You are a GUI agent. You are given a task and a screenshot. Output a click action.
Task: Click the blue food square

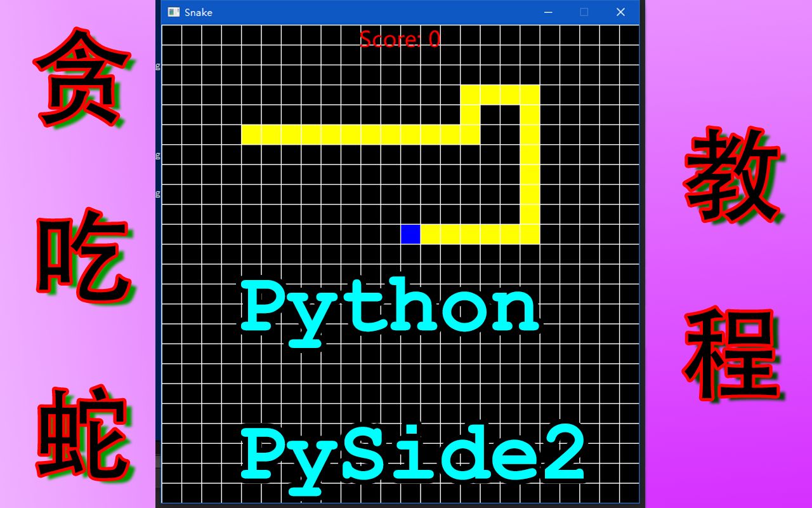410,234
